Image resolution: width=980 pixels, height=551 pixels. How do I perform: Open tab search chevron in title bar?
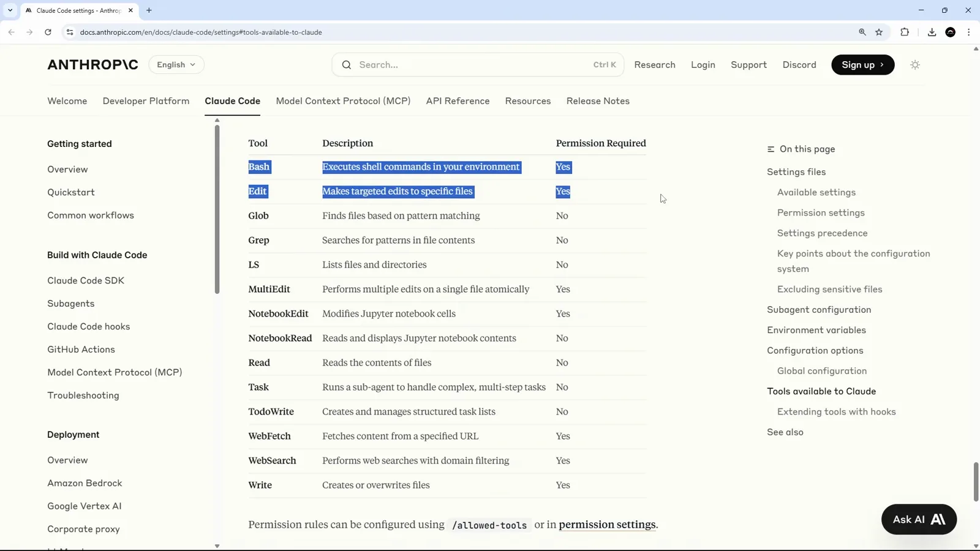(10, 10)
